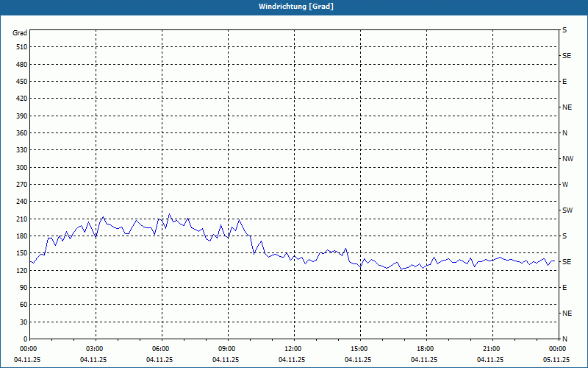Screen dimensions: 588x368
Task: Click the y-axis value 270
Action: coord(22,185)
